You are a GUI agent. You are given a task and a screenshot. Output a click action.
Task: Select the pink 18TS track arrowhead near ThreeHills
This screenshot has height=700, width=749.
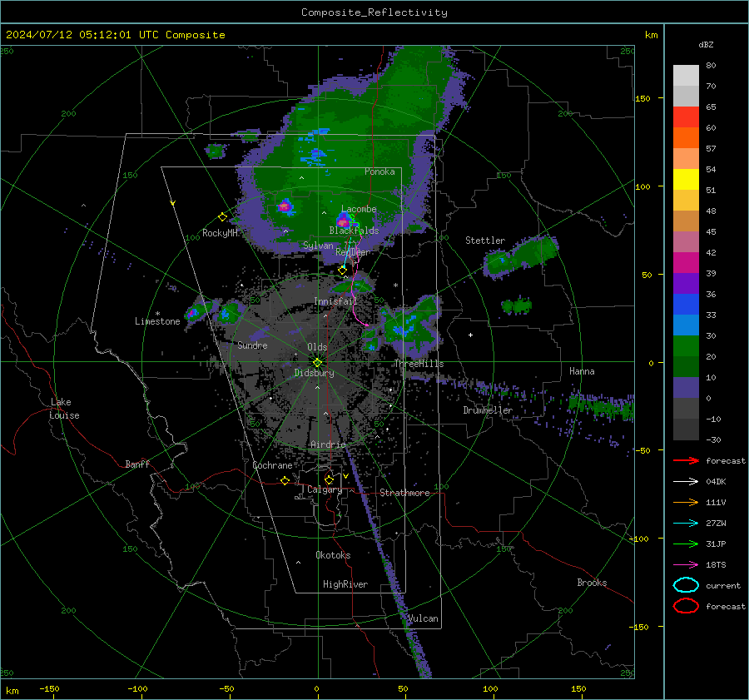tap(366, 325)
